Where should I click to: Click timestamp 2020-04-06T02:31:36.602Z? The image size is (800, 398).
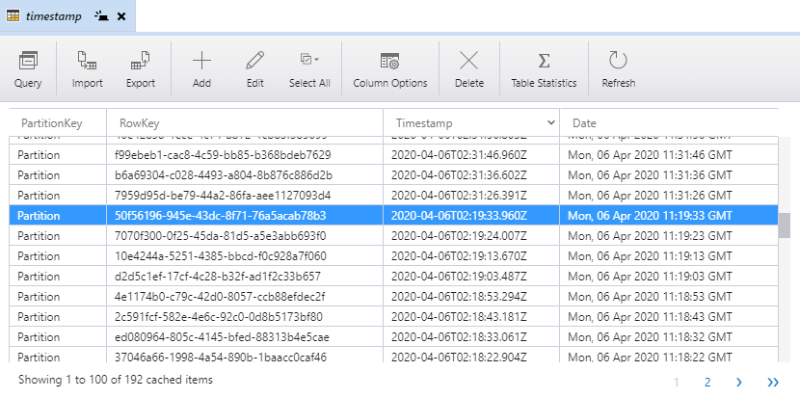point(459,175)
